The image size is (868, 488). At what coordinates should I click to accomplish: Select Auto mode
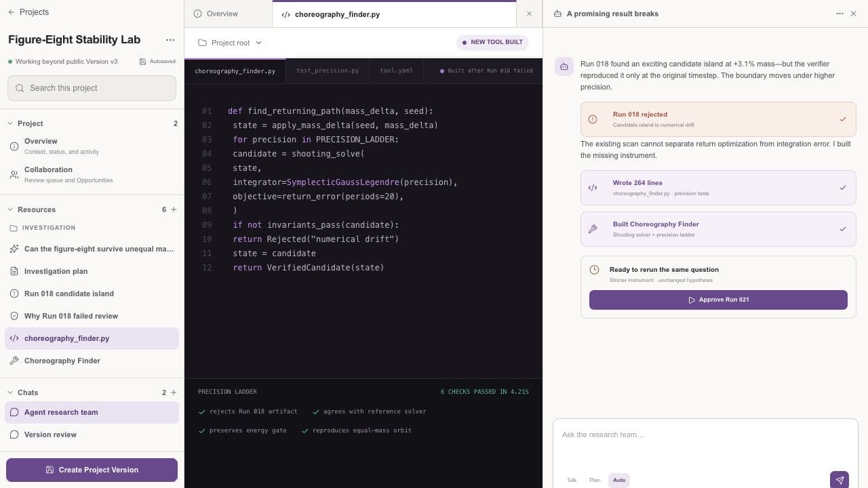click(619, 480)
